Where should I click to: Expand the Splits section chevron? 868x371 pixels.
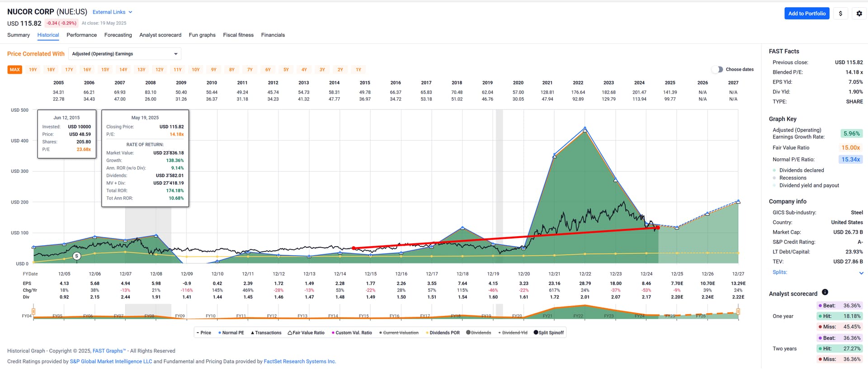(861, 273)
